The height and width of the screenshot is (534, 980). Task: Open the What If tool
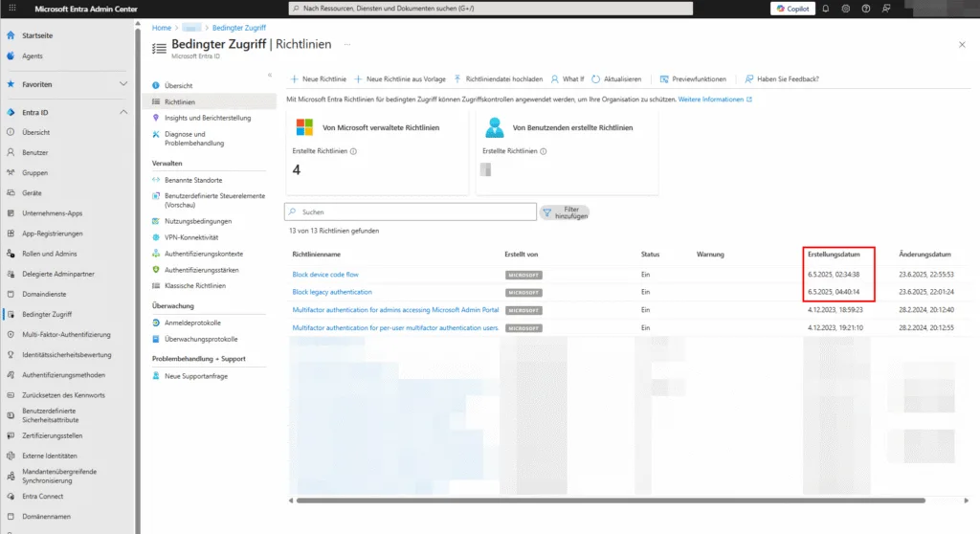point(567,79)
